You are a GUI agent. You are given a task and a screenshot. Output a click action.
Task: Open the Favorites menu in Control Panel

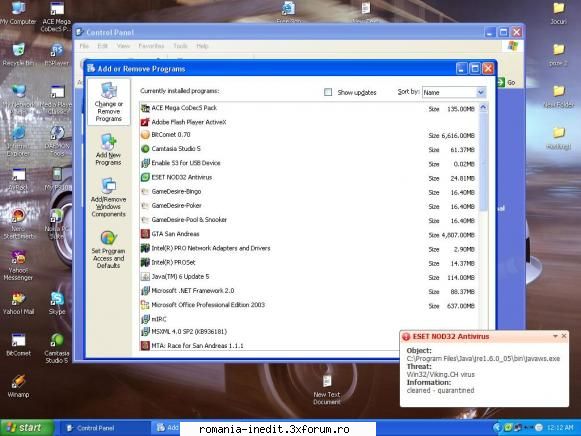pyautogui.click(x=151, y=46)
